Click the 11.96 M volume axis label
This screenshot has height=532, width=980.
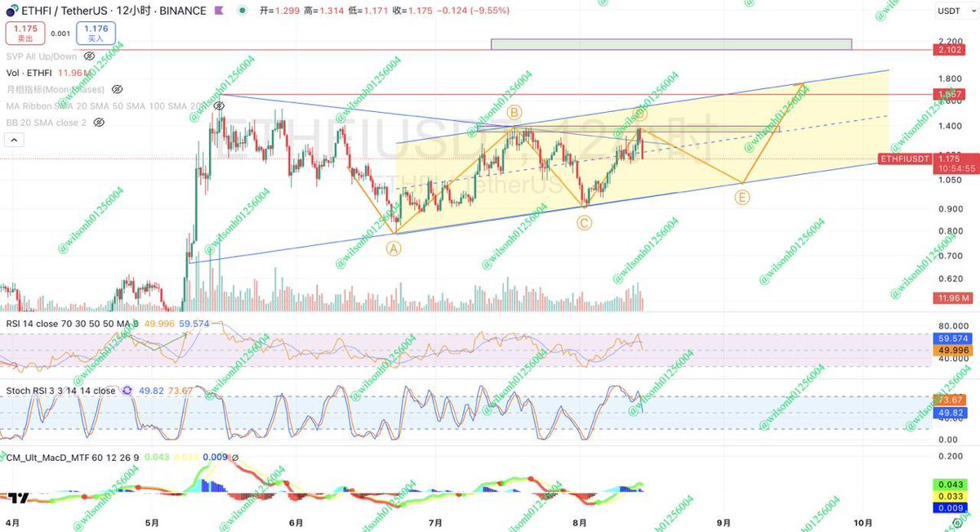pos(951,299)
